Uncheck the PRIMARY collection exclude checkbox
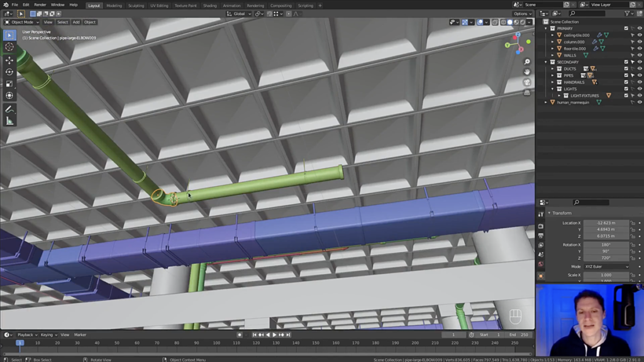 [x=626, y=28]
